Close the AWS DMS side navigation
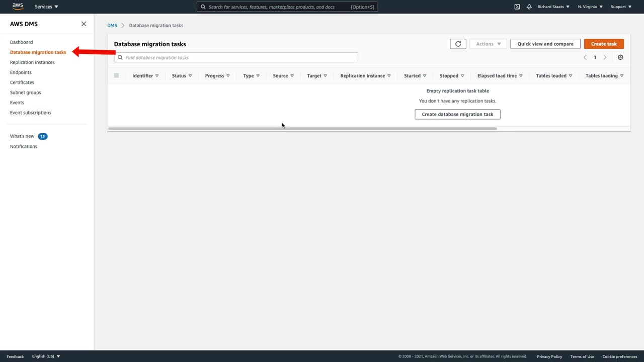The width and height of the screenshot is (644, 362). click(84, 24)
